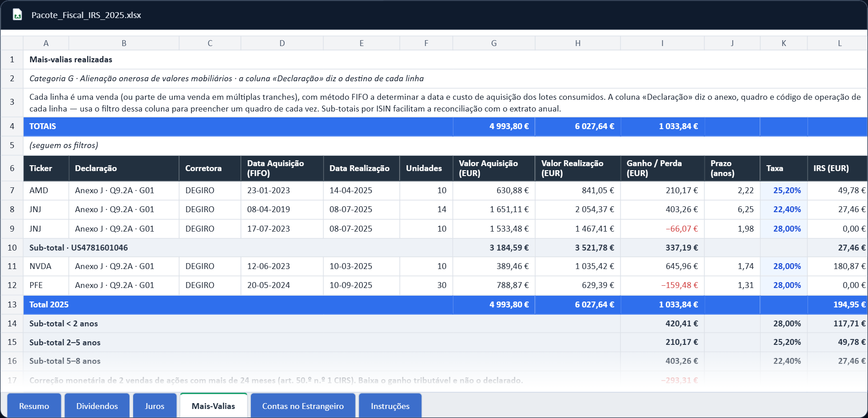Click the Pacote_Fiscal_IRS_2025.xlsx file name
The image size is (868, 418).
86,15
